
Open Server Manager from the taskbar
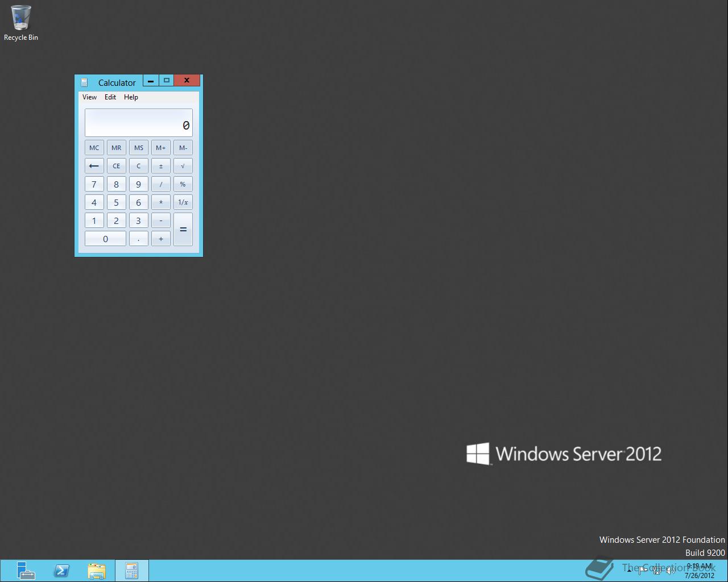(26, 571)
